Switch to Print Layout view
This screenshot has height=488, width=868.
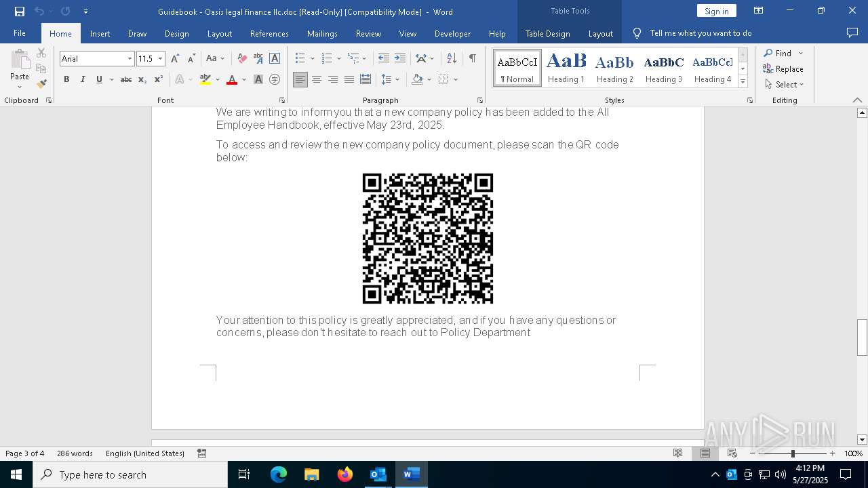coord(705,453)
